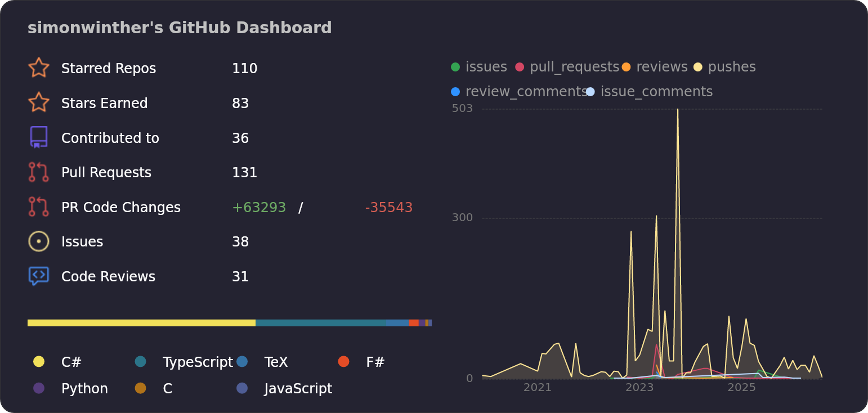The height and width of the screenshot is (413, 868).
Task: Select the TypeScript teal language dot
Action: (x=141, y=362)
